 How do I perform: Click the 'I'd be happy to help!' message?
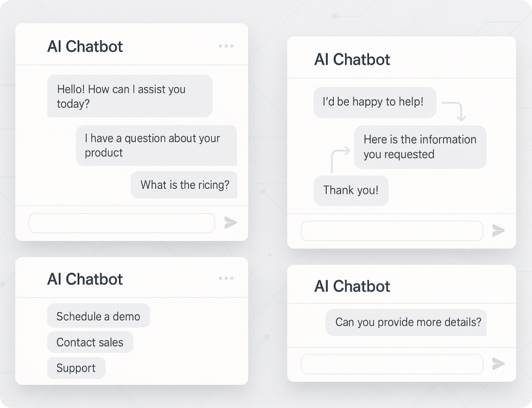click(x=374, y=102)
